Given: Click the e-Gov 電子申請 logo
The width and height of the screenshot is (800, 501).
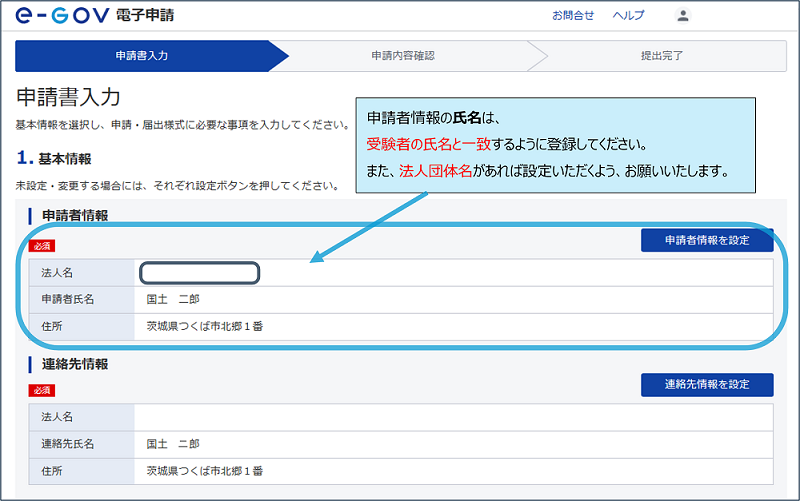Looking at the screenshot, I should coord(95,15).
